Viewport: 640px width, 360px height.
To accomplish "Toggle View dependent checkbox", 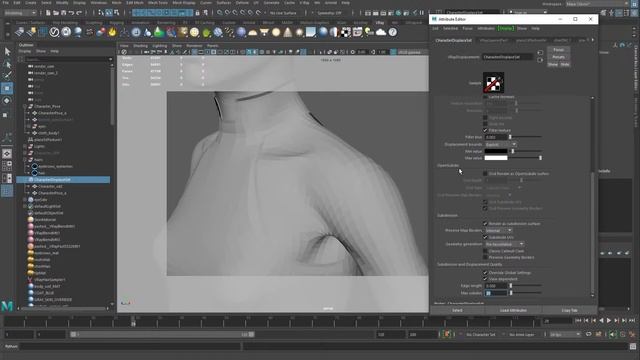I will click(x=485, y=279).
